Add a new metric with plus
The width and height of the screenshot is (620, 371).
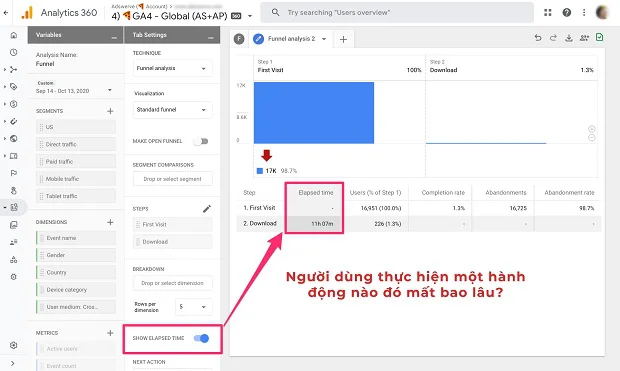[x=110, y=333]
